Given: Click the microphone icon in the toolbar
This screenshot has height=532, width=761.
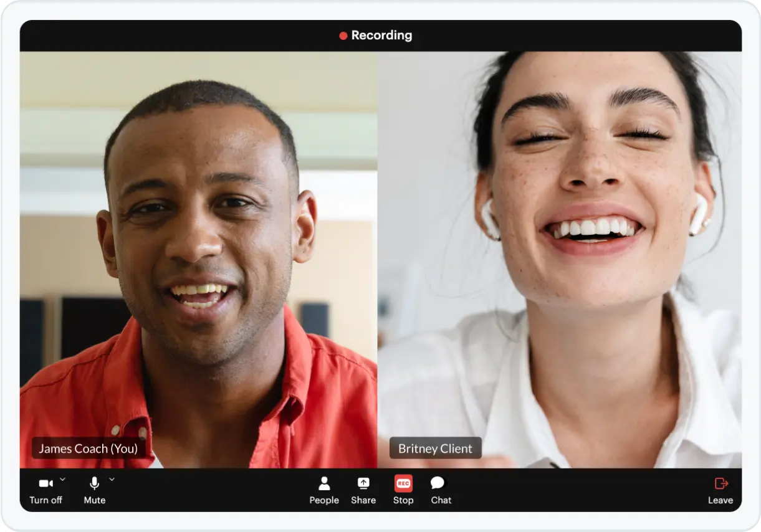Looking at the screenshot, I should 93,483.
